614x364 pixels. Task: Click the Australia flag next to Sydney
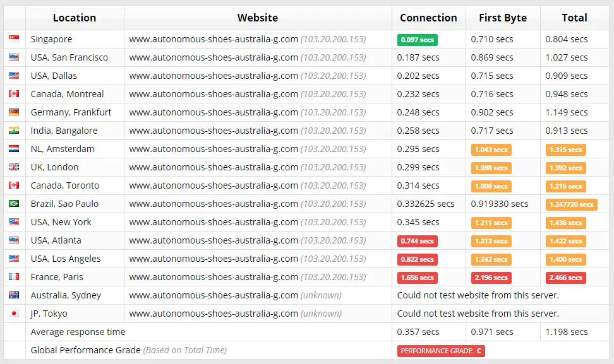(x=14, y=295)
